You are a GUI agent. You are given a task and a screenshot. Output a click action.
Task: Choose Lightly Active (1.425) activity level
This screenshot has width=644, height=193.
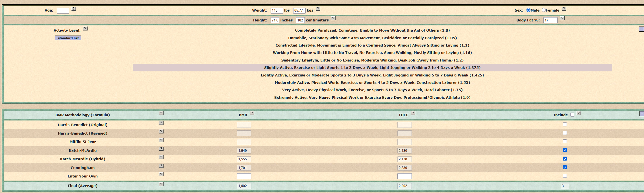[x=372, y=75]
